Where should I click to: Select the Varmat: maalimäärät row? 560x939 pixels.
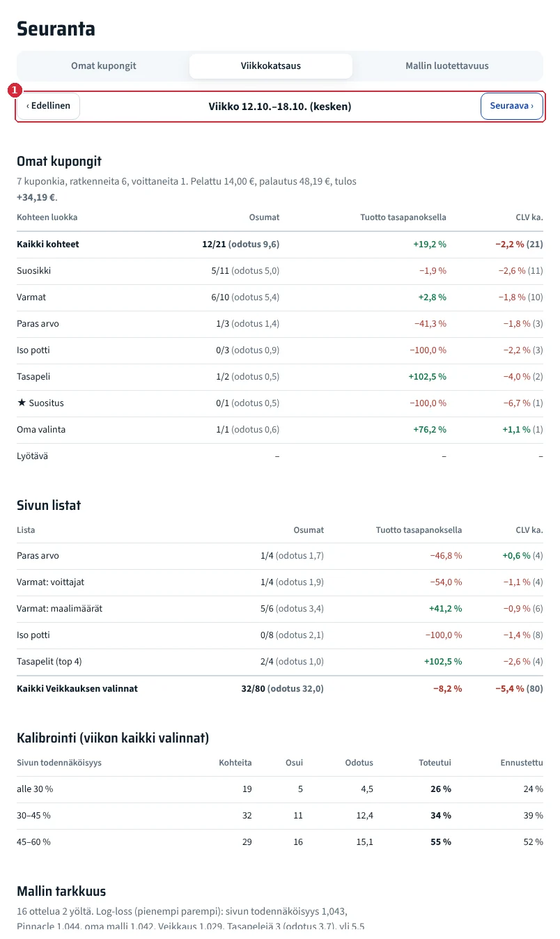pyautogui.click(x=280, y=609)
